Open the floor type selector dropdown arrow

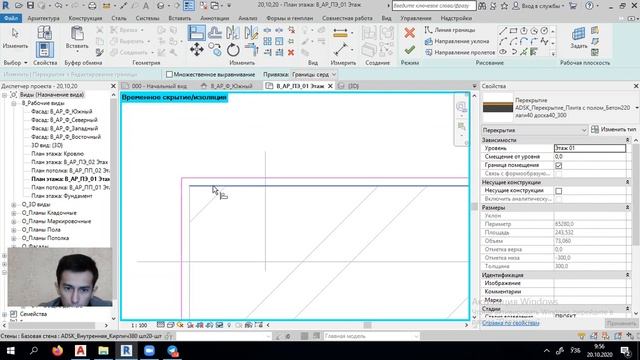tap(637, 108)
